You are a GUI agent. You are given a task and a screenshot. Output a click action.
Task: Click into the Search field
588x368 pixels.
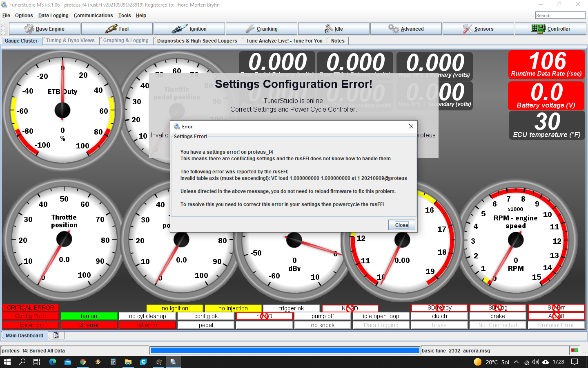click(560, 15)
